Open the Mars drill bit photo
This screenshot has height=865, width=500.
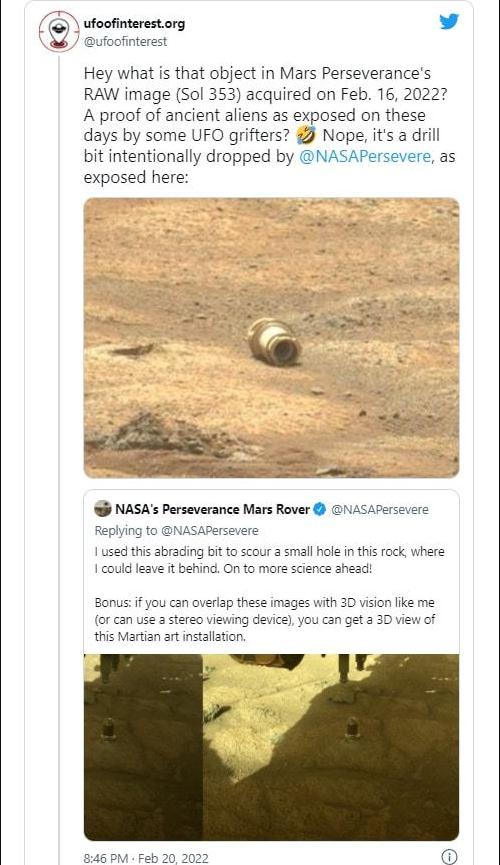click(272, 338)
